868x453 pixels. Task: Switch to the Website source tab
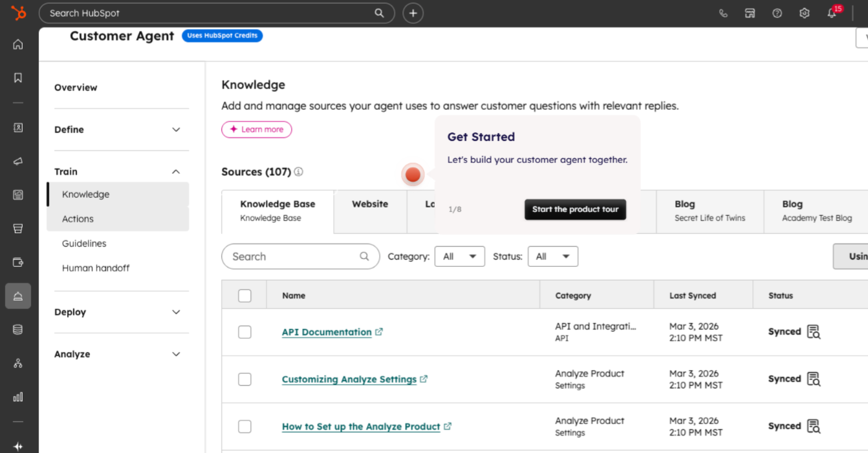pos(370,211)
